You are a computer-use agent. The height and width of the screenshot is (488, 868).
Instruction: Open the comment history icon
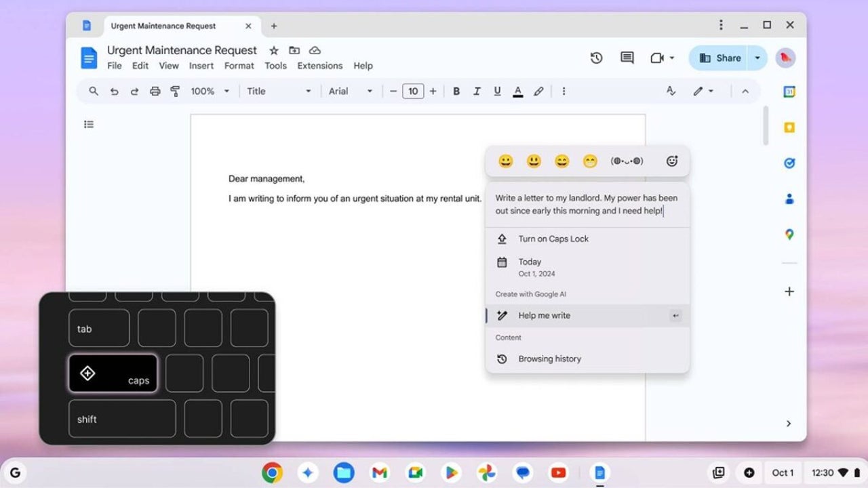(626, 58)
